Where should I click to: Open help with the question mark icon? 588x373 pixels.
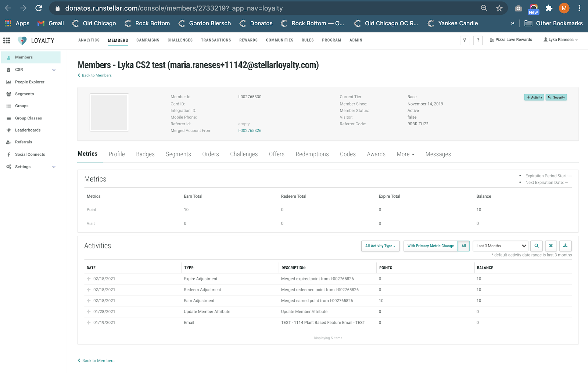pyautogui.click(x=478, y=40)
